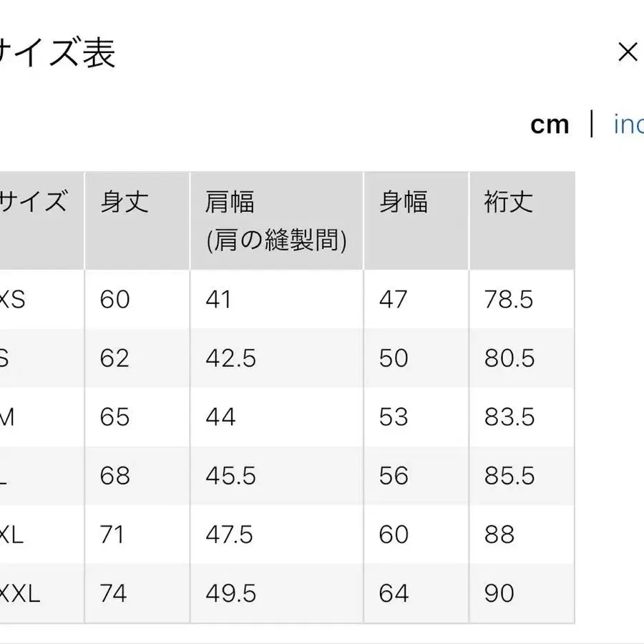Select the 身幅 column header

point(405,203)
